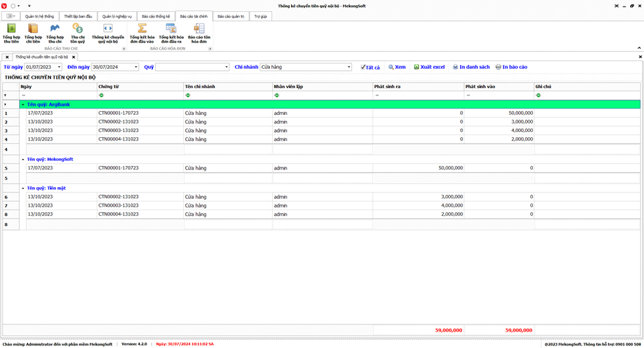
Task: Open Tổng kết hóa đơn đầu ra
Action: (x=171, y=33)
